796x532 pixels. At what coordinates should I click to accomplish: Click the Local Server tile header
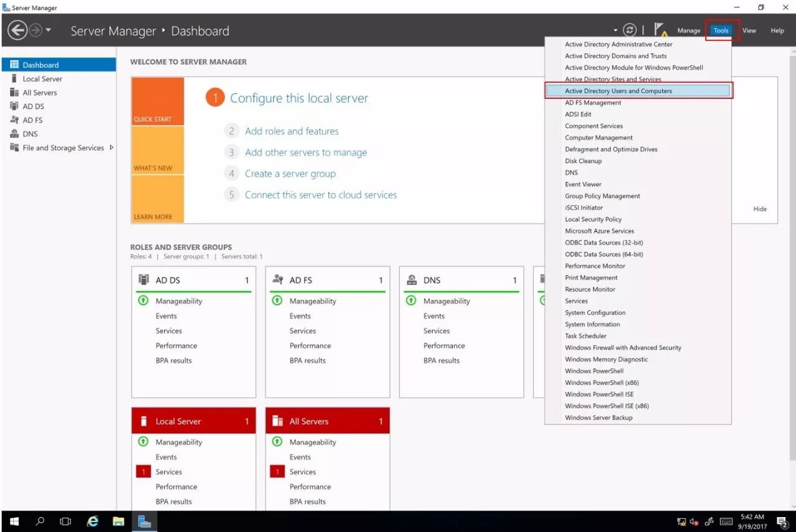coord(193,421)
